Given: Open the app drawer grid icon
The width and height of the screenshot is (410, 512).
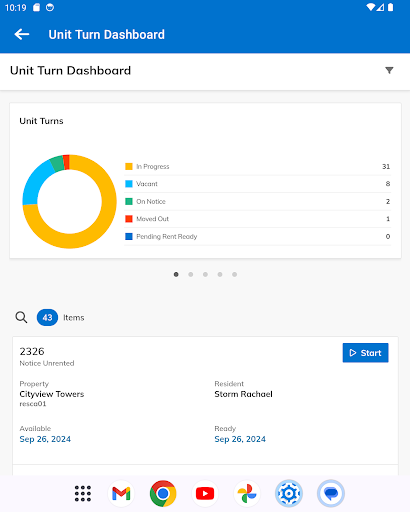Looking at the screenshot, I should (x=83, y=493).
